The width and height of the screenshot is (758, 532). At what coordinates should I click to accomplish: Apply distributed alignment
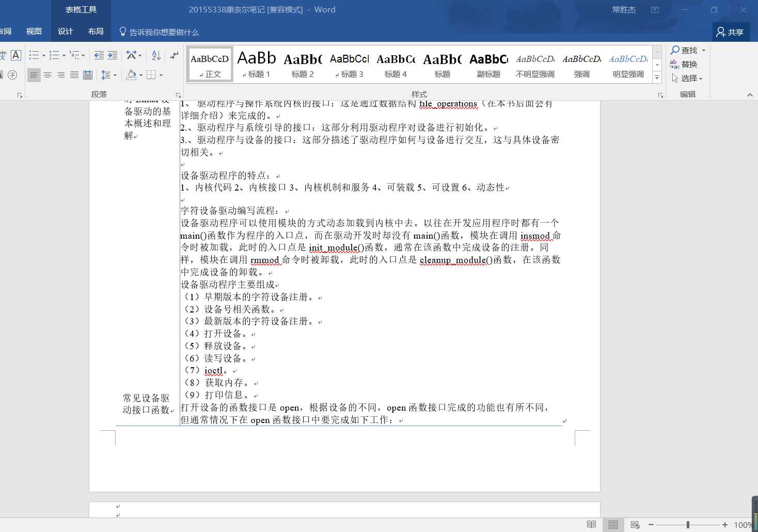pos(88,75)
